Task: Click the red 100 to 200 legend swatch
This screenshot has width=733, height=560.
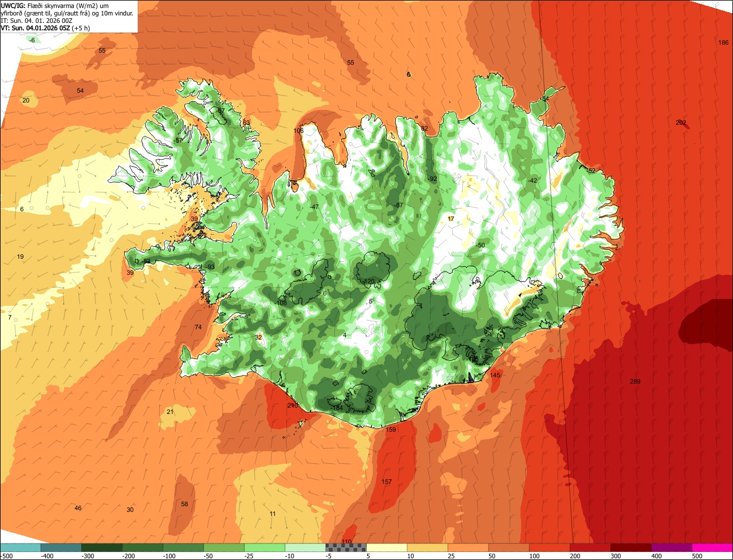Action: point(549,547)
